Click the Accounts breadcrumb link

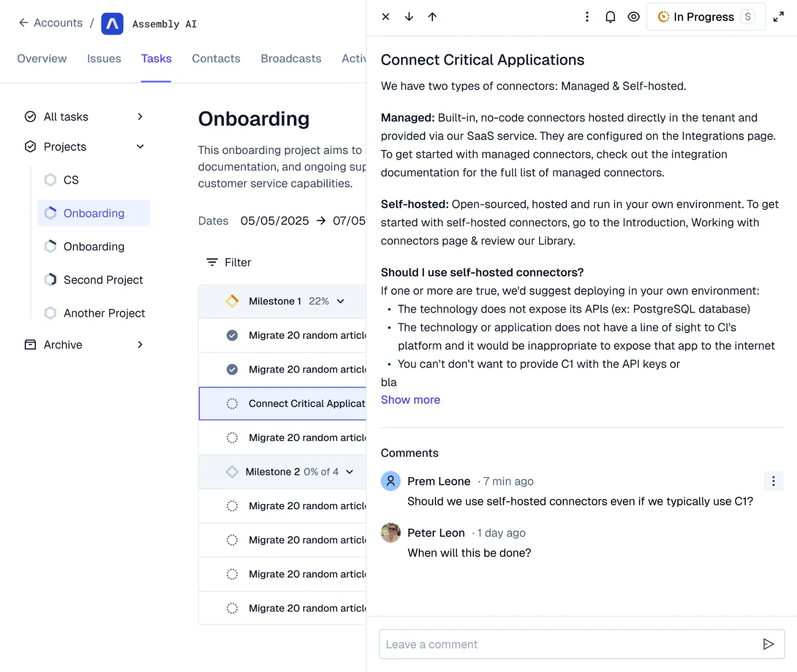[x=58, y=23]
